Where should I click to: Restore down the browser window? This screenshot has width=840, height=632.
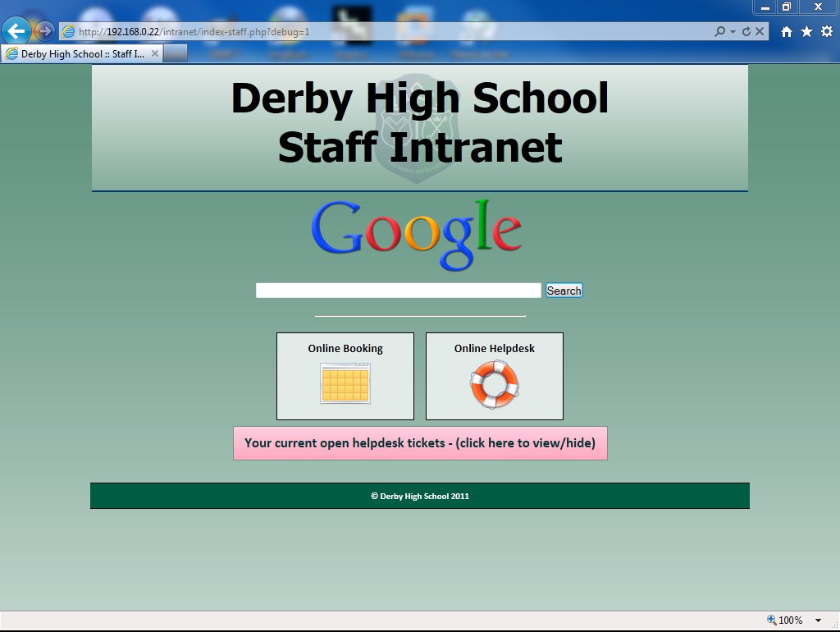click(x=787, y=7)
